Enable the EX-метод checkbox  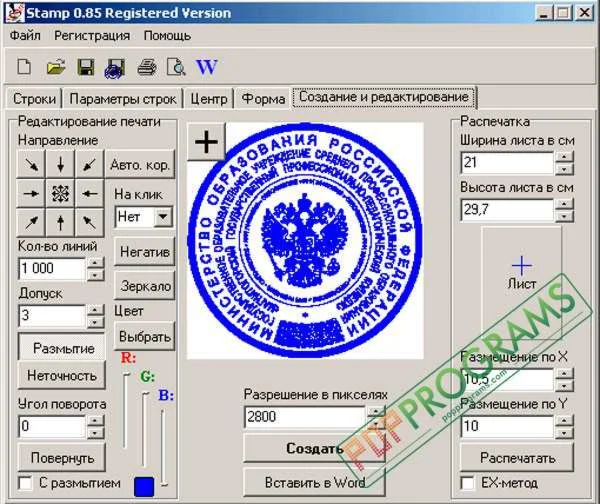click(x=468, y=483)
